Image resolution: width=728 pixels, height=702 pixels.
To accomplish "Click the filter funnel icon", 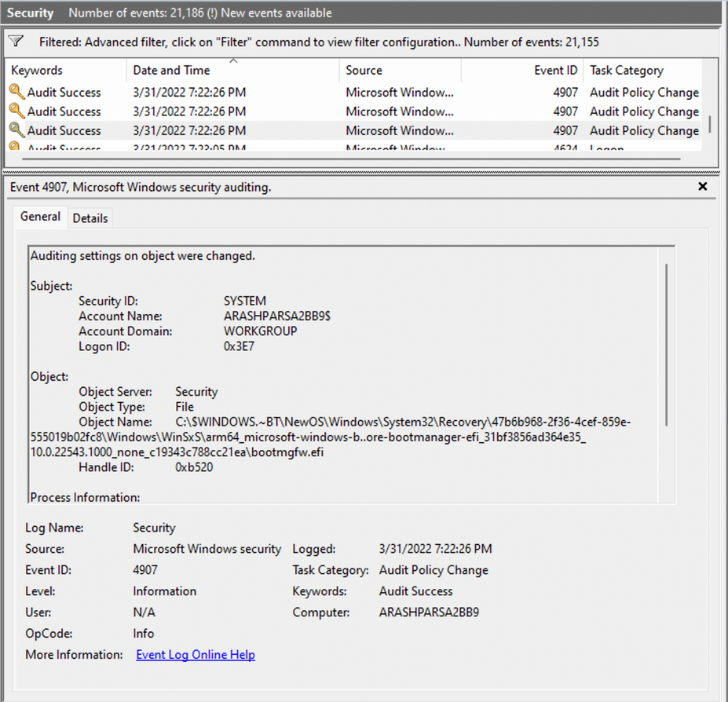I will click(16, 40).
